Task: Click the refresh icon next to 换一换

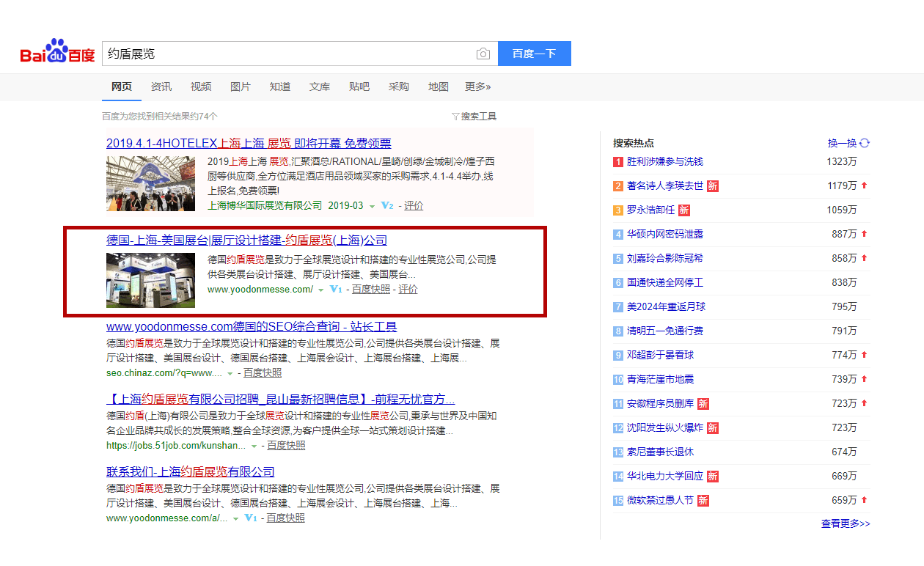Action: tap(865, 143)
